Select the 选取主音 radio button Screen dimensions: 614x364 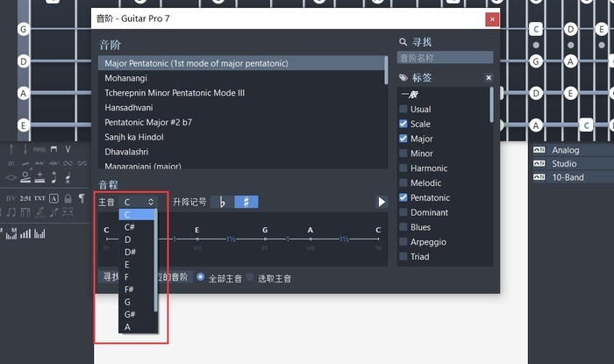(x=250, y=278)
